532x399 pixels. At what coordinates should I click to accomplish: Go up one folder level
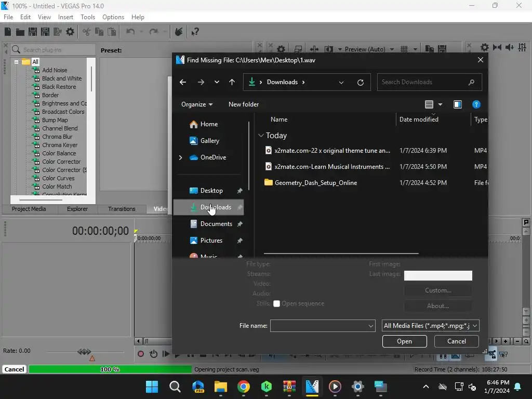click(x=232, y=82)
